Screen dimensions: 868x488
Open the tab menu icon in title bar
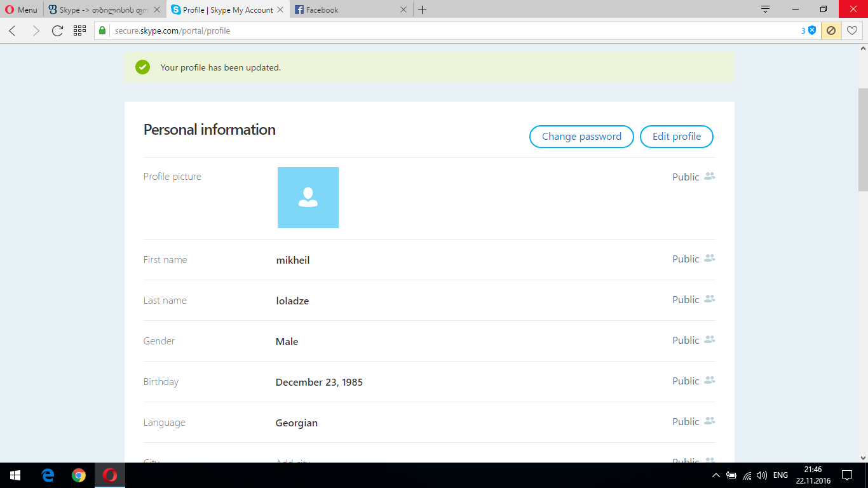[766, 10]
